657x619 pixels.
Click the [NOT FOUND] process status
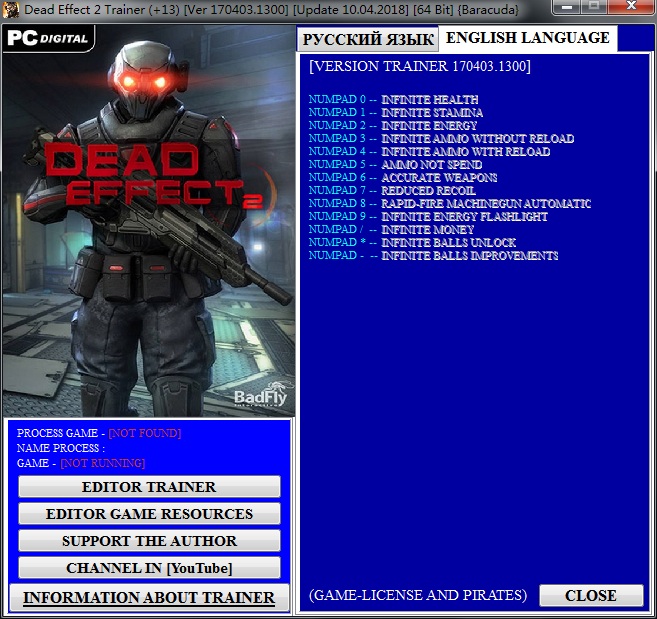tap(145, 433)
